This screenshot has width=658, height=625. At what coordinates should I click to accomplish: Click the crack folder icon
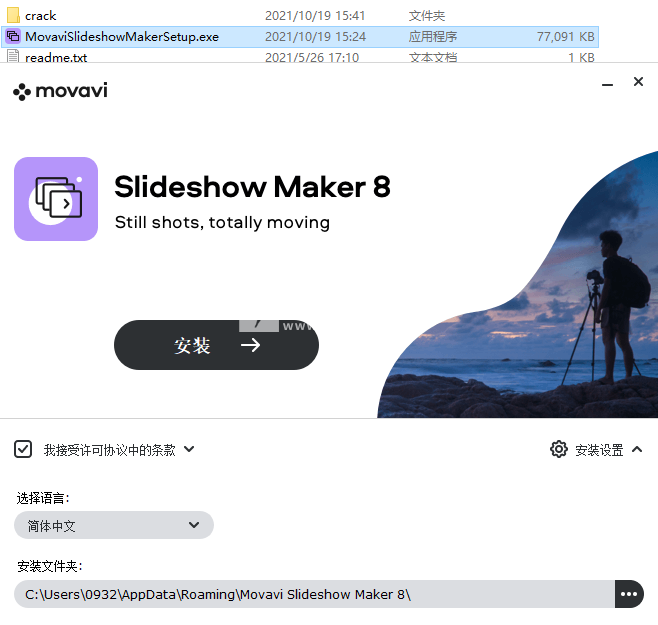[x=13, y=15]
